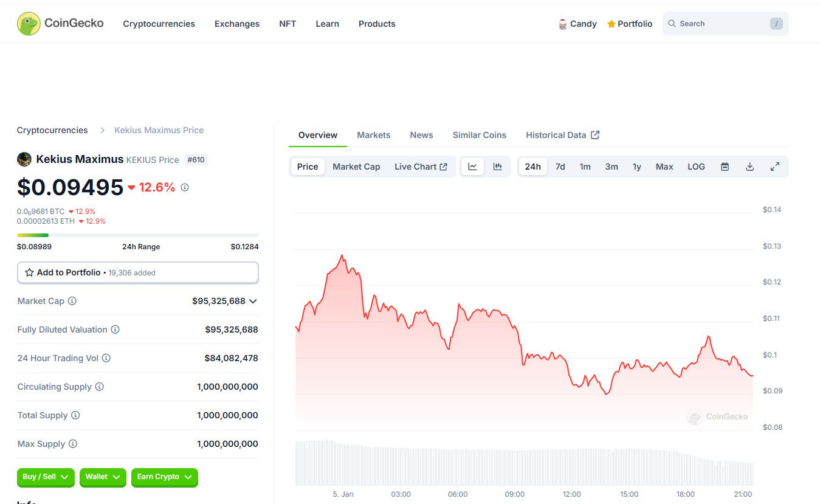Switch to line chart view icon

(x=472, y=167)
